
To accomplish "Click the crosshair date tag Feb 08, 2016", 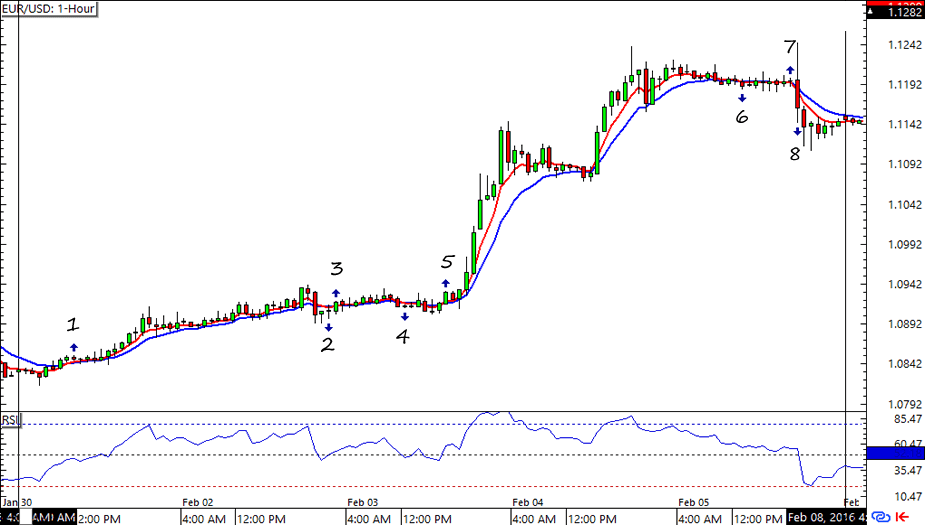I will pyautogui.click(x=826, y=517).
